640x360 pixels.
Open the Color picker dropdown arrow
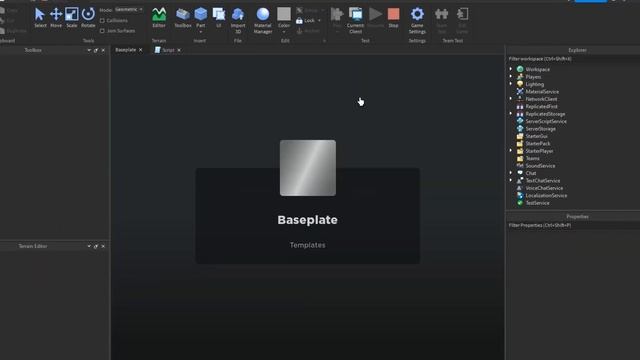click(x=284, y=31)
